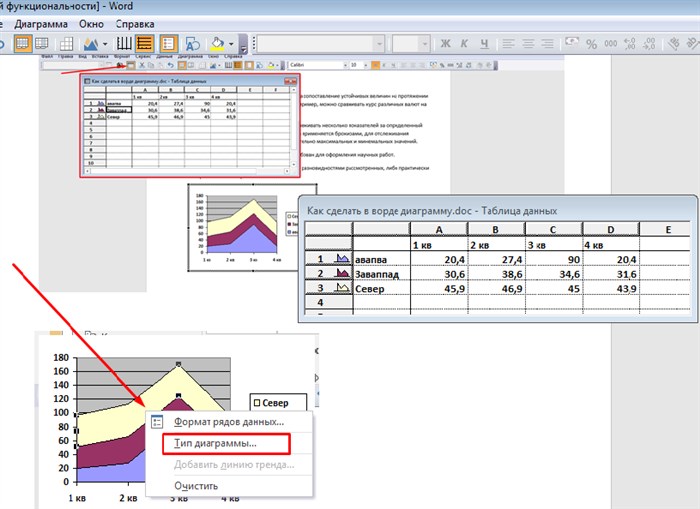Click vertical scrollbar of small datasheet window
The height and width of the screenshot is (509, 700).
(x=293, y=127)
